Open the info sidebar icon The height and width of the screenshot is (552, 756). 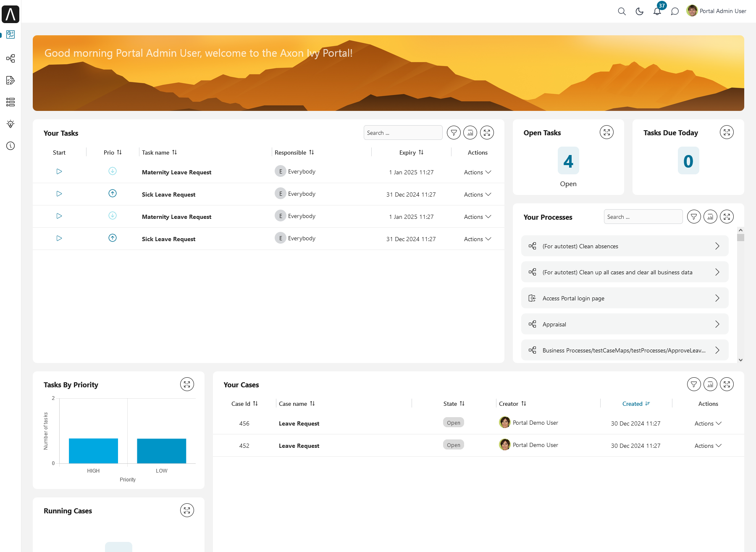[x=10, y=146]
